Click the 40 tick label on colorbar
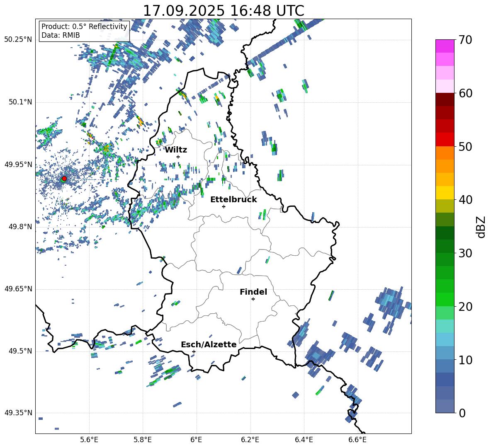Screen dimensions: 491x448 (x=465, y=200)
